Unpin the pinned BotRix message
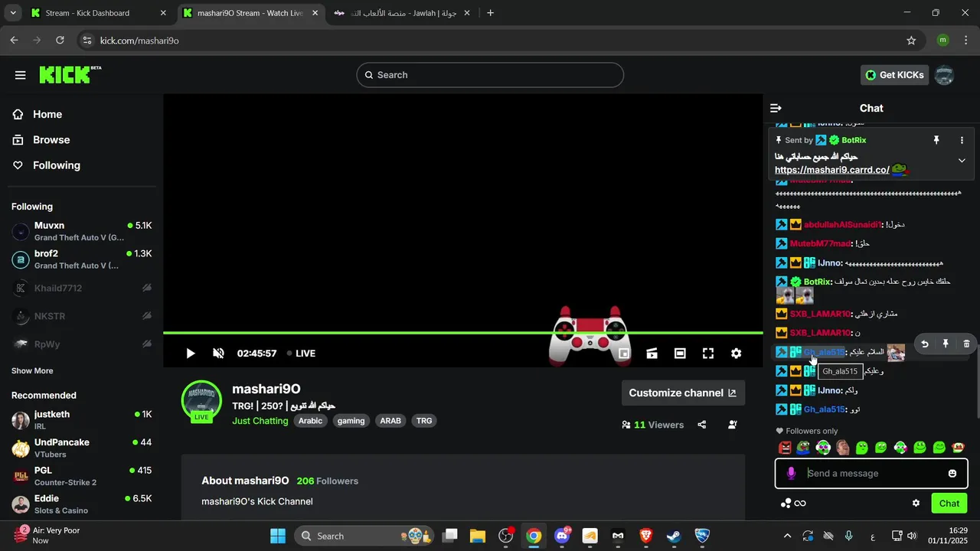The height and width of the screenshot is (551, 980). [x=936, y=141]
